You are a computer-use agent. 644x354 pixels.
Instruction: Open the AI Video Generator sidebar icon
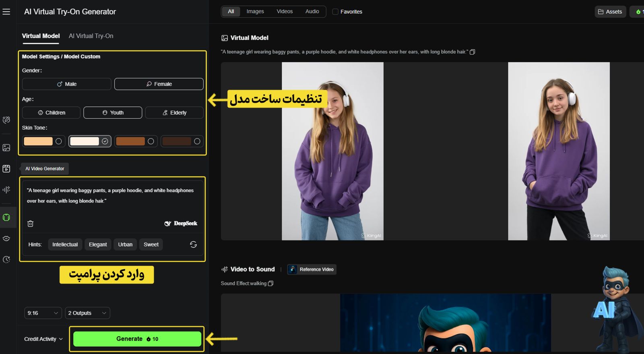click(x=6, y=169)
